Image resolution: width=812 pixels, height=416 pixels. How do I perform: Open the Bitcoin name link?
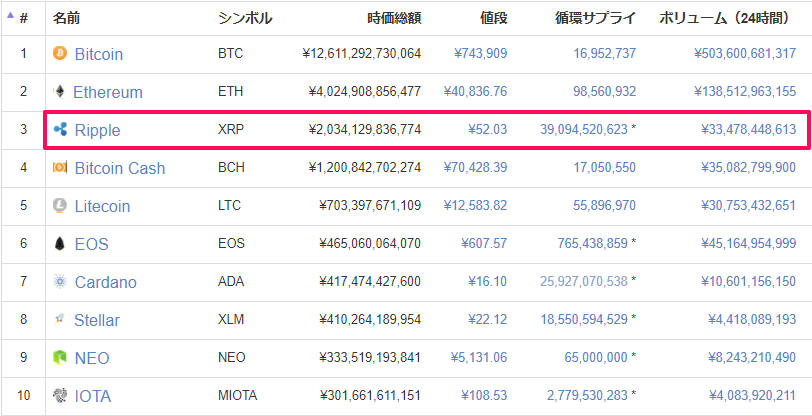99,54
